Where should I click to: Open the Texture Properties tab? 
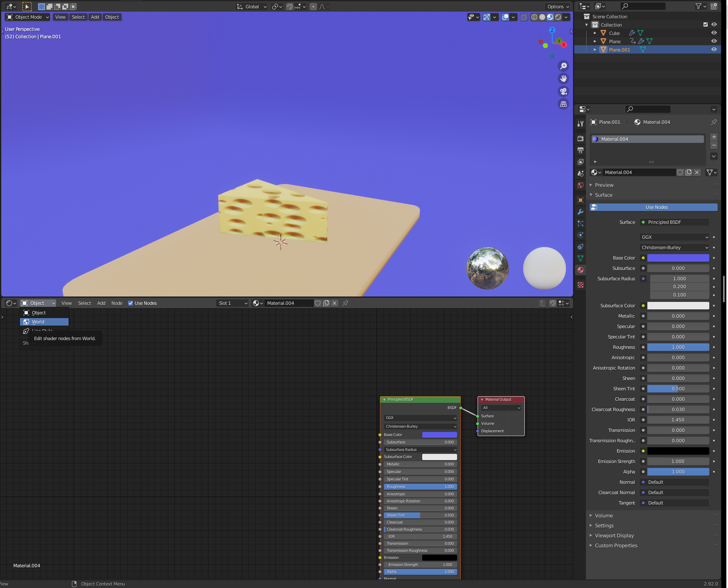click(580, 285)
